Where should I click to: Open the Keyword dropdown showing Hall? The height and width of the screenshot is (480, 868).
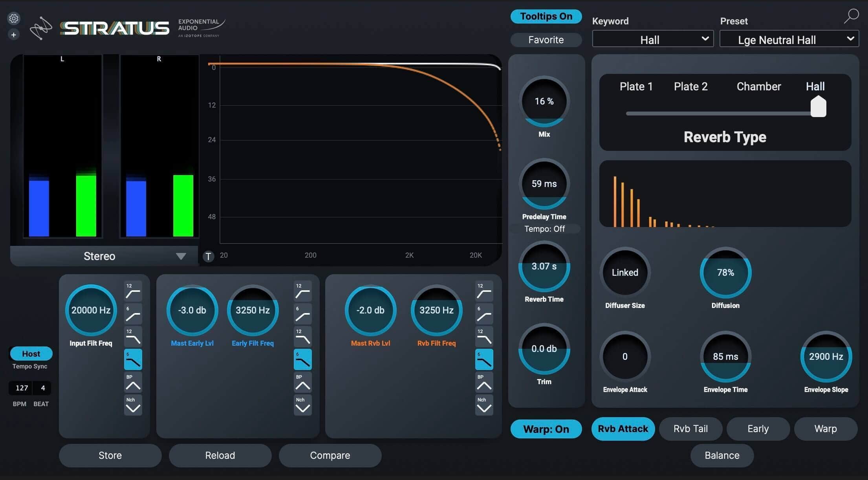coord(653,39)
